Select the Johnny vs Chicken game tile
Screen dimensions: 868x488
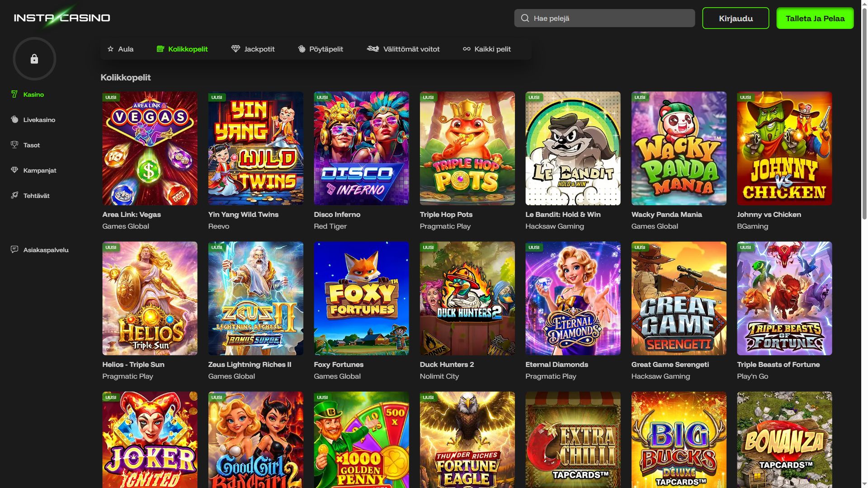[x=784, y=148]
